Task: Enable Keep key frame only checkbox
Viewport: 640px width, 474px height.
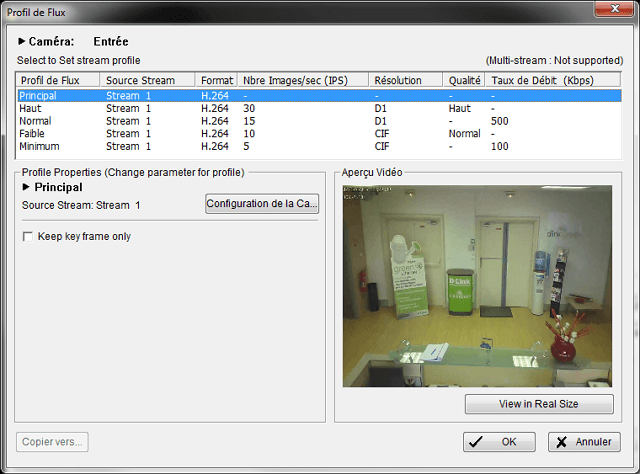Action: click(28, 237)
